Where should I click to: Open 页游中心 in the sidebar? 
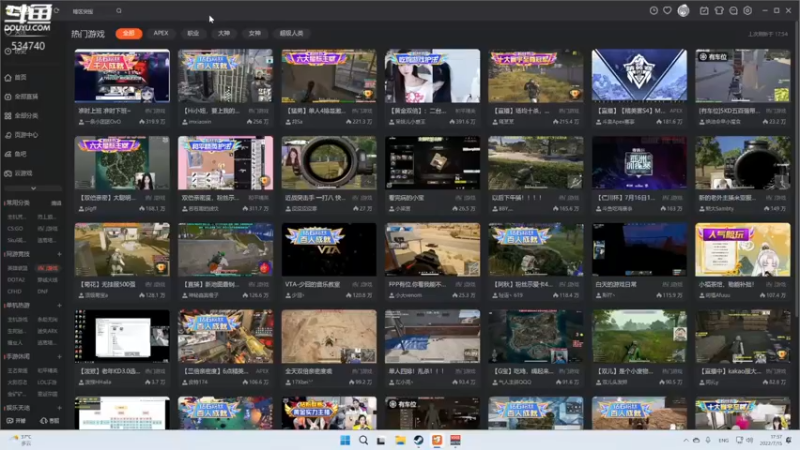(x=21, y=135)
